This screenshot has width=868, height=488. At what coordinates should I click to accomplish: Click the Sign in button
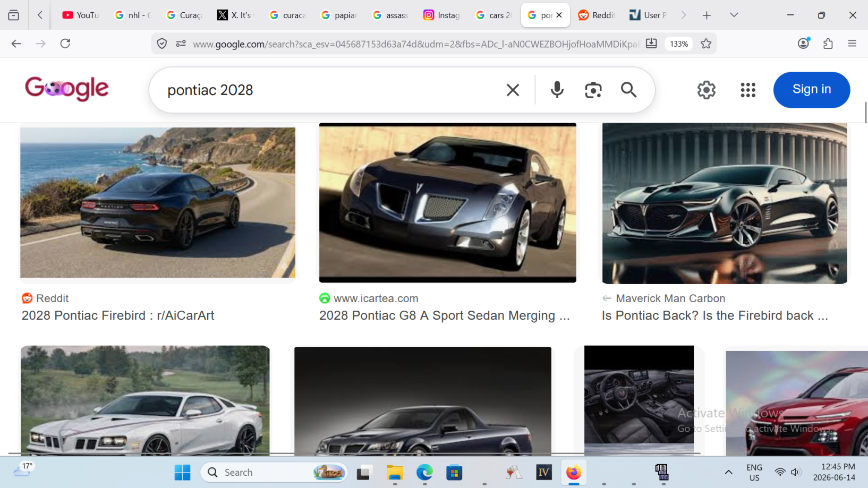(x=811, y=90)
